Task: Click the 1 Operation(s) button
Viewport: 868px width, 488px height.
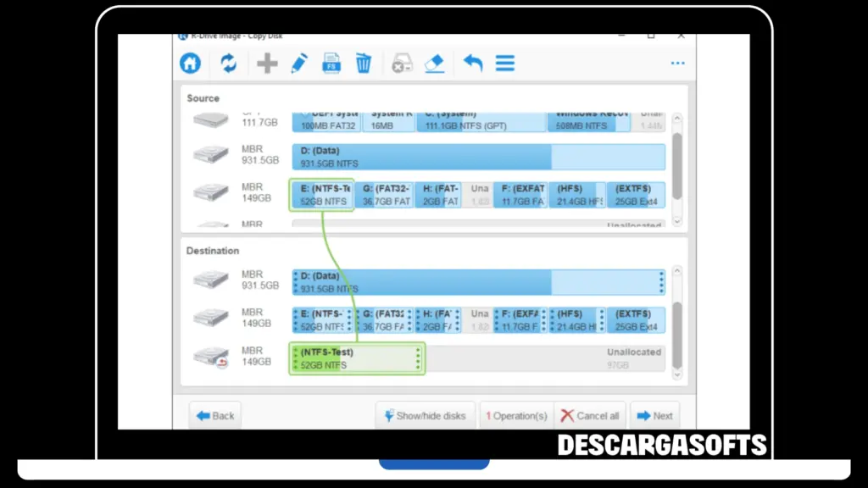Action: click(x=516, y=416)
